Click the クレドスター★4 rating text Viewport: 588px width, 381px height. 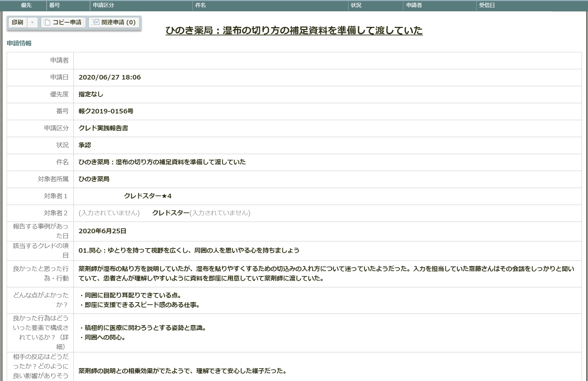(148, 196)
